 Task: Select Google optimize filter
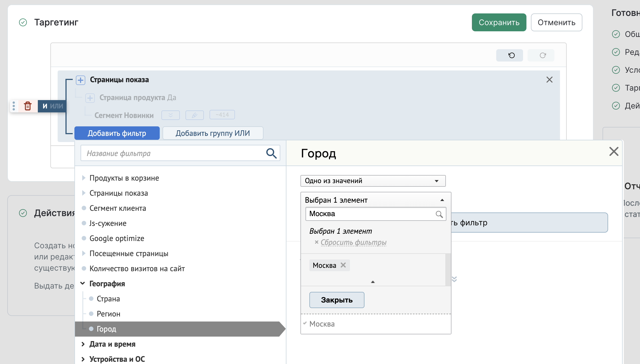pos(117,238)
